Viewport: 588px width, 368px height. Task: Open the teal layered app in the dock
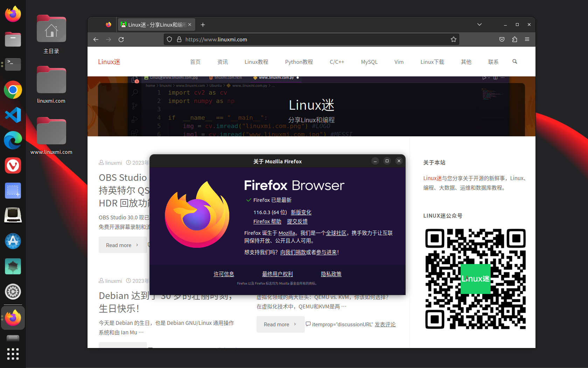(13, 266)
